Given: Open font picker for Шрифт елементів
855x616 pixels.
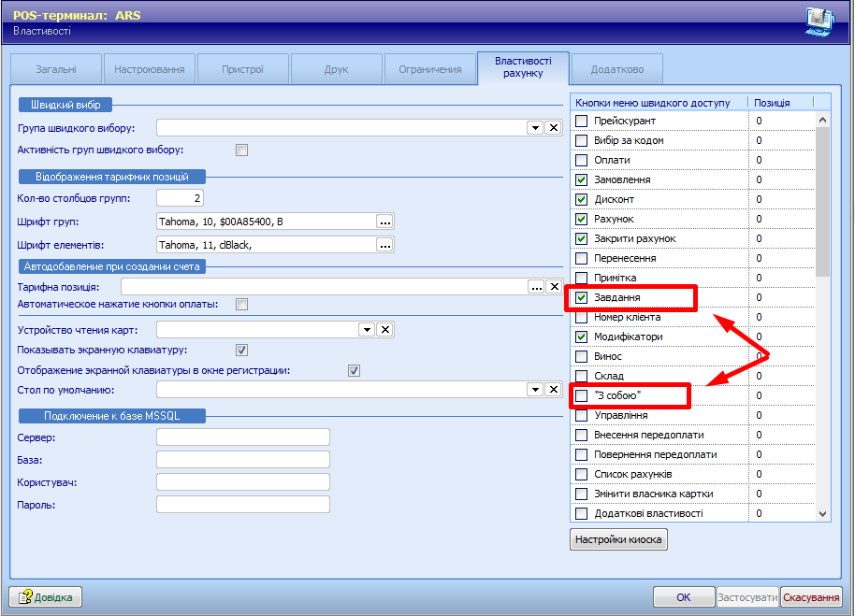Looking at the screenshot, I should 384,245.
